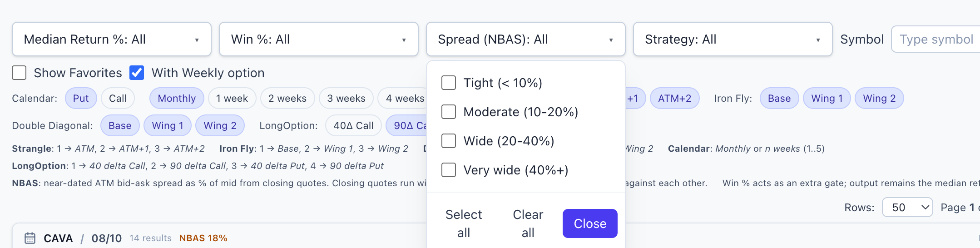
Task: Change Rows per page selector
Action: (x=907, y=207)
